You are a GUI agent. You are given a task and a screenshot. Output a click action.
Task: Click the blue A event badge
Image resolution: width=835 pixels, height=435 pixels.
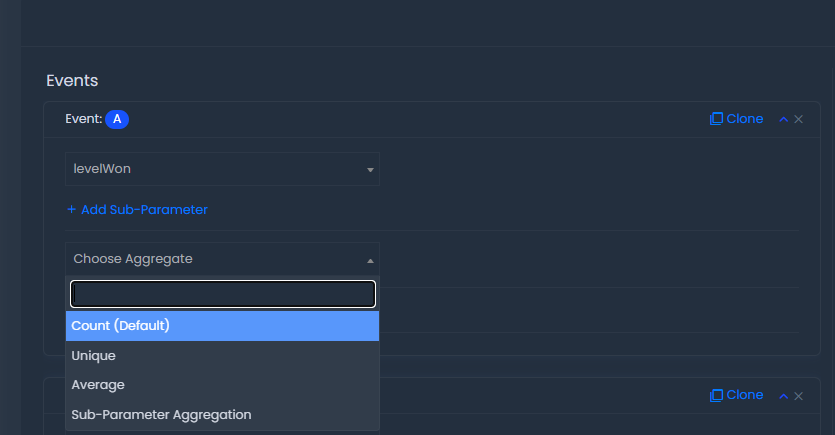117,119
